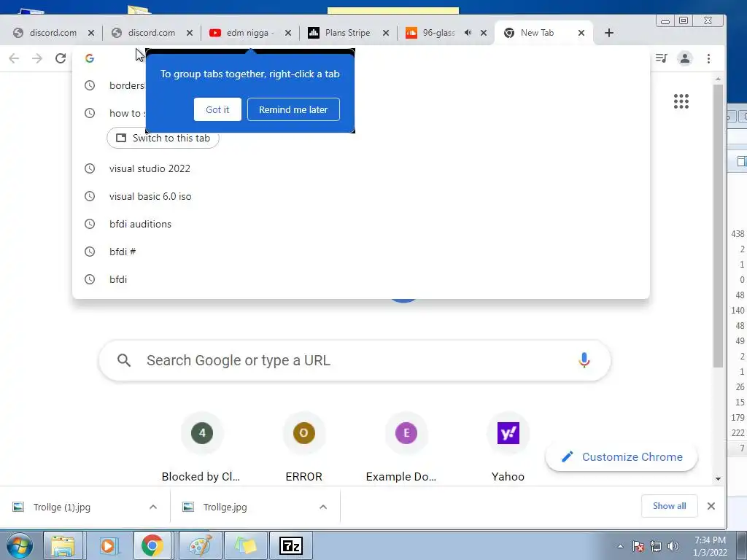Screen dimensions: 747x560
Task: Expand options for Trollge.jpg download
Action: pos(323,507)
